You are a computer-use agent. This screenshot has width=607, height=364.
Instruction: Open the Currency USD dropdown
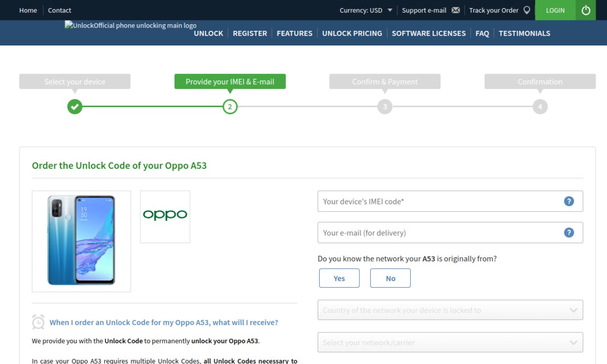point(366,10)
